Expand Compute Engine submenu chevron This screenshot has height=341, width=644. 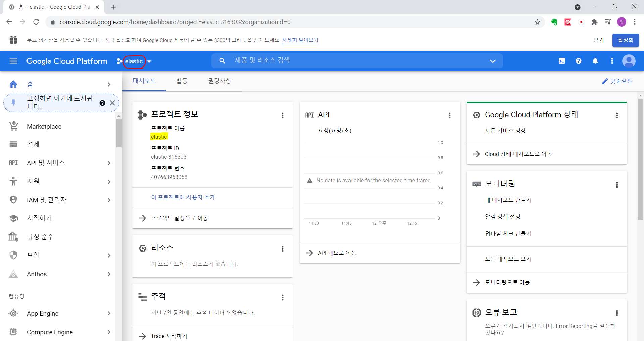109,332
